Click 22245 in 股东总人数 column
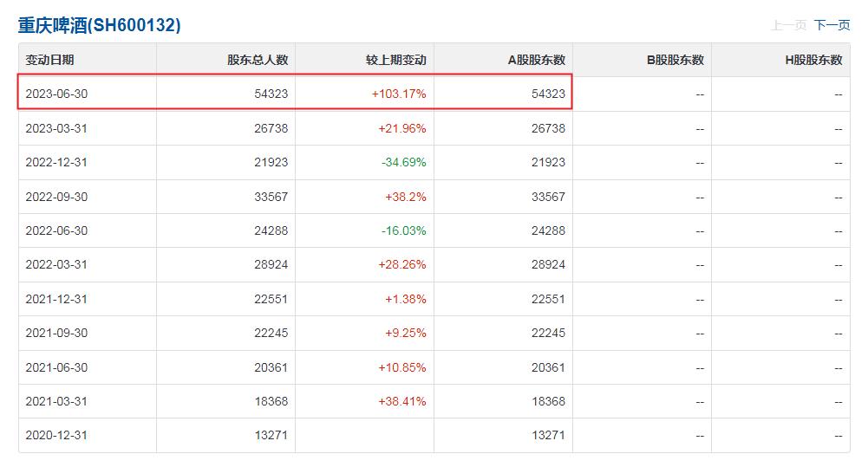This screenshot has height=467, width=868. 271,333
